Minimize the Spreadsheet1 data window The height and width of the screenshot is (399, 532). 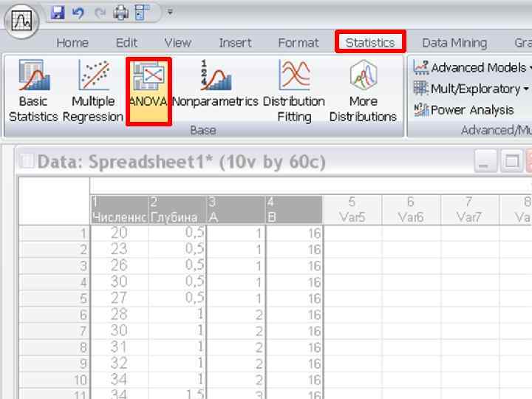[485, 161]
